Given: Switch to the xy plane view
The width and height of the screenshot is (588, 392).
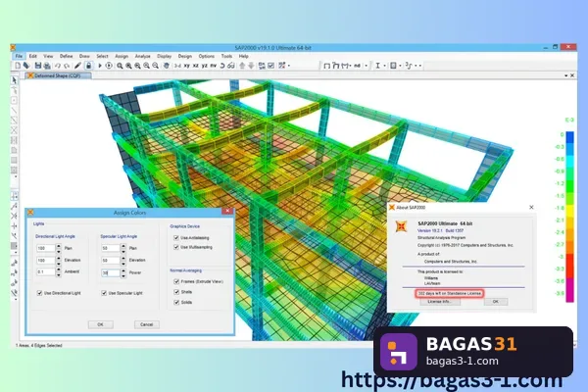Looking at the screenshot, I should (187, 66).
